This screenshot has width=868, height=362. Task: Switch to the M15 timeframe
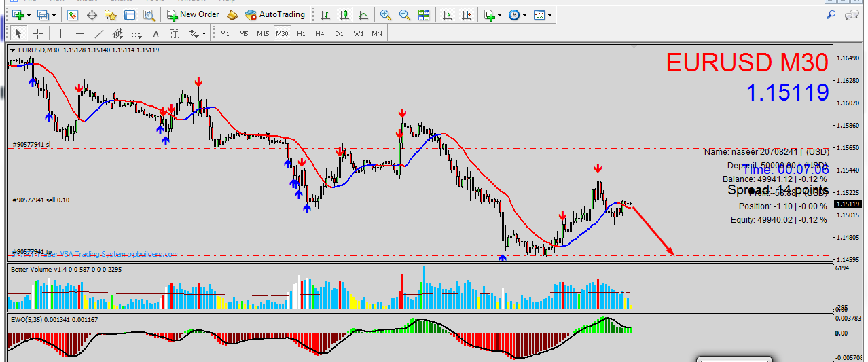coord(263,33)
